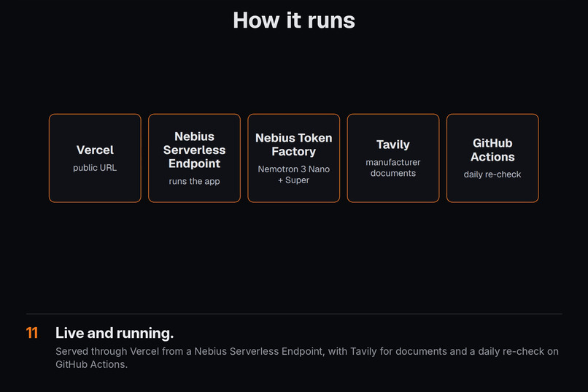Select the Nebius Serverless Endpoint card

[194, 158]
